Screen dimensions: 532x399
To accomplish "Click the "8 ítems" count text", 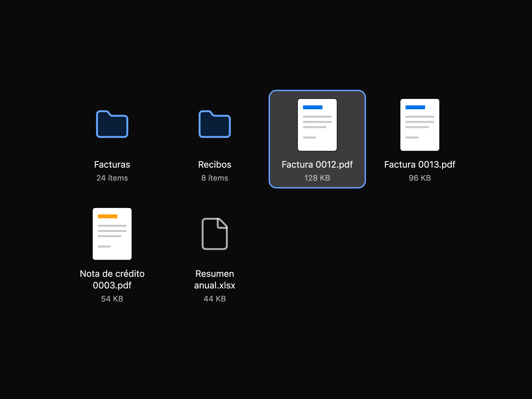I will tap(214, 178).
